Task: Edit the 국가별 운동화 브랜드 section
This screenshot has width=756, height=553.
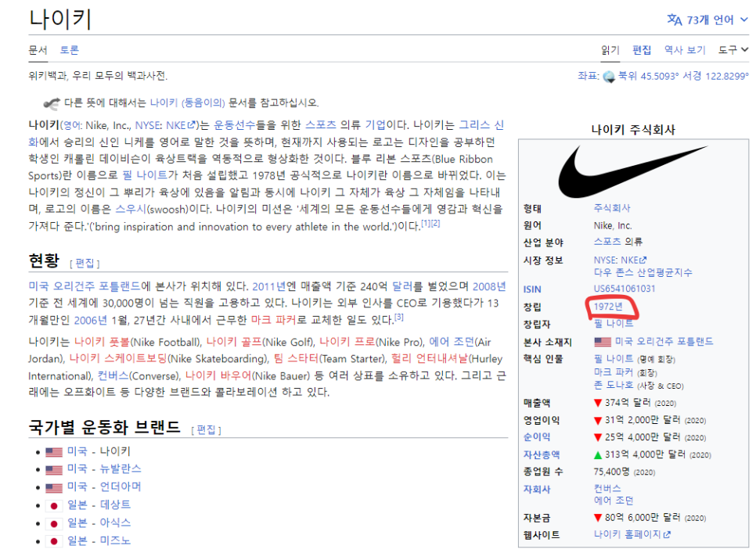Action: click(x=207, y=429)
